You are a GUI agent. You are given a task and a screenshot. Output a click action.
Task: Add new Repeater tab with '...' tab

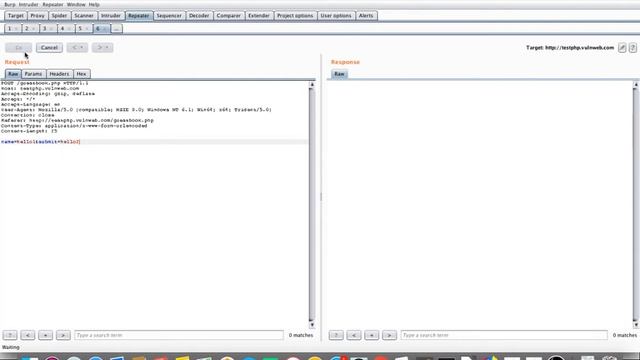[x=116, y=29]
